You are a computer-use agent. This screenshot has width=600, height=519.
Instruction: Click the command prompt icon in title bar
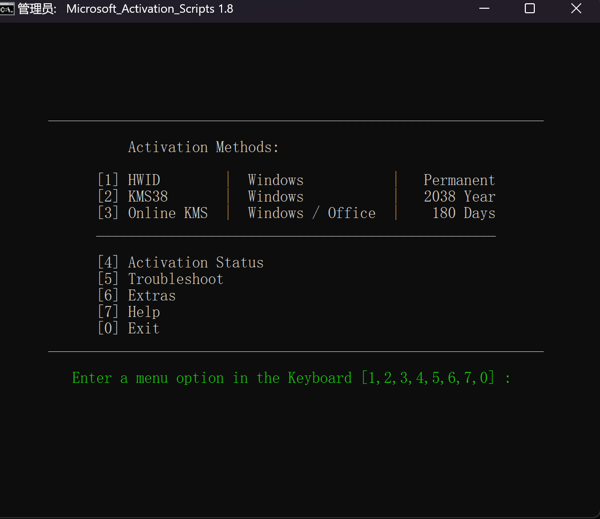pos(8,9)
